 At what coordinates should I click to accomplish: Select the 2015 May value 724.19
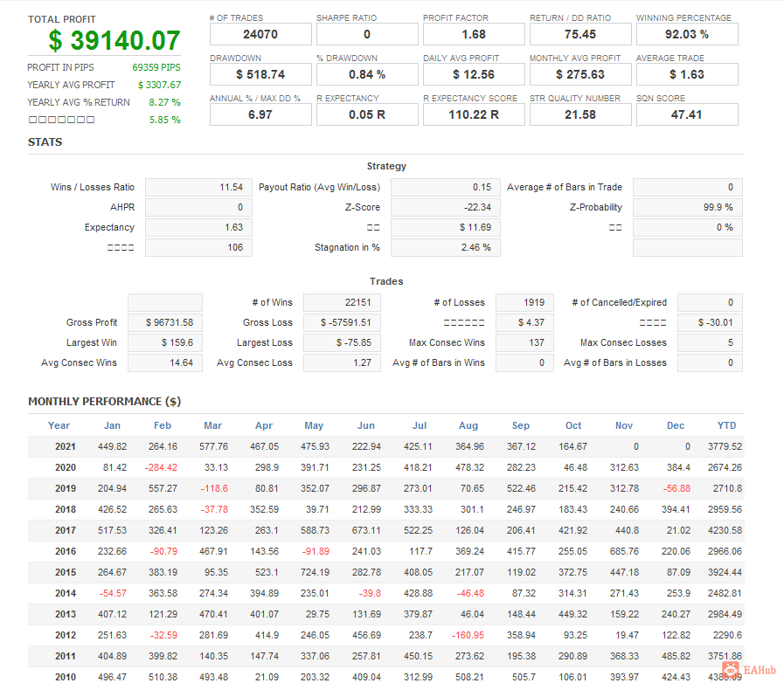point(315,573)
